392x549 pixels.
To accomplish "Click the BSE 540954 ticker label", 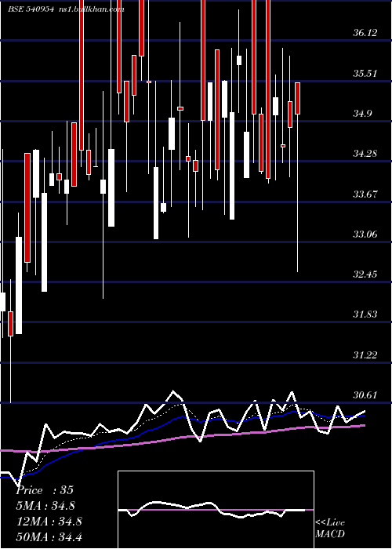I will 31,9.
